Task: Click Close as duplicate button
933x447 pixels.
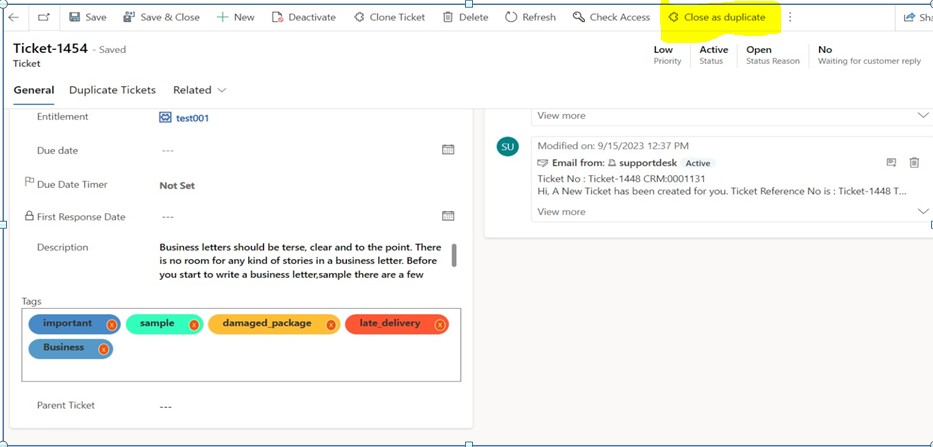Action: [x=716, y=17]
